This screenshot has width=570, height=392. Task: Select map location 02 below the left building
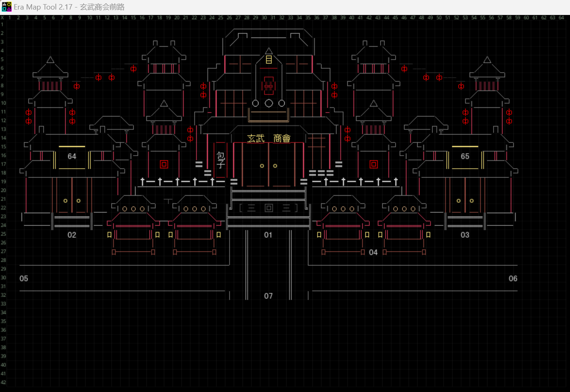tap(72, 235)
